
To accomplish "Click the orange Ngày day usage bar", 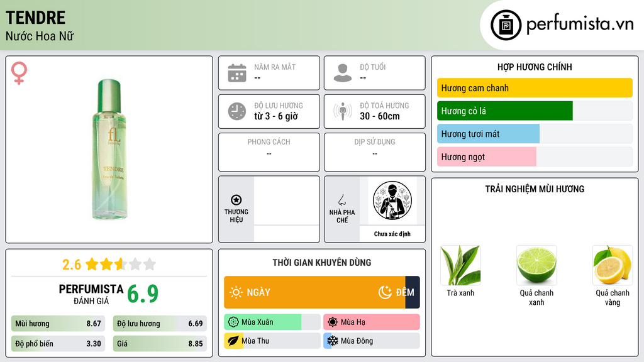I will pyautogui.click(x=314, y=292).
